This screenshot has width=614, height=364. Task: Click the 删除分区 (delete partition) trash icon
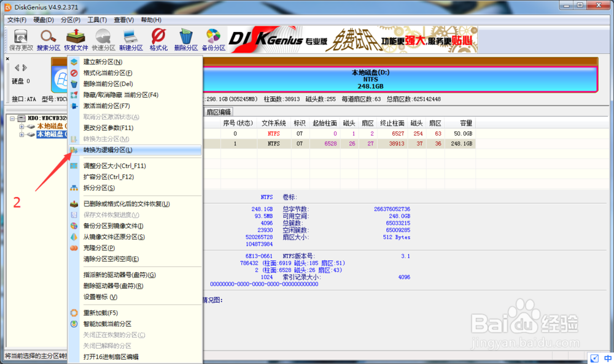185,38
